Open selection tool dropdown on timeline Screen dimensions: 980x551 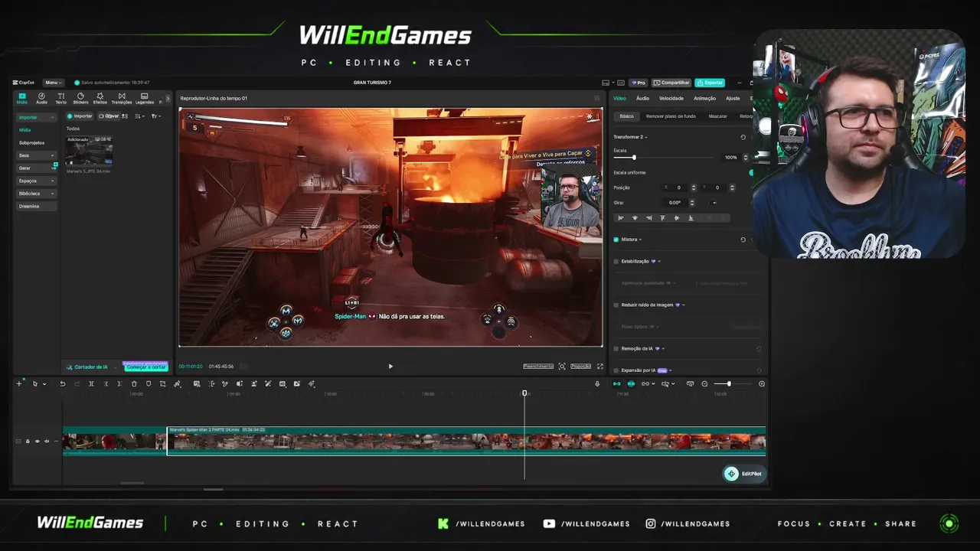tap(44, 384)
